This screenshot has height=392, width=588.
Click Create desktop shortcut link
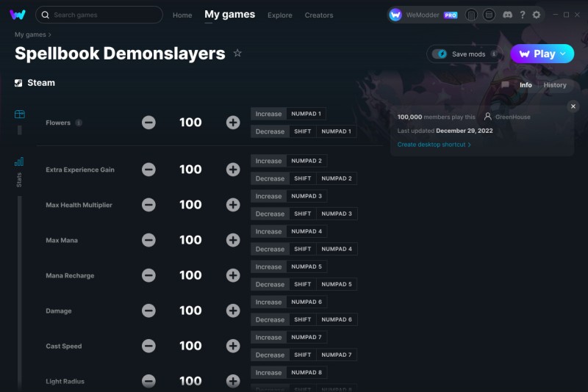(434, 145)
